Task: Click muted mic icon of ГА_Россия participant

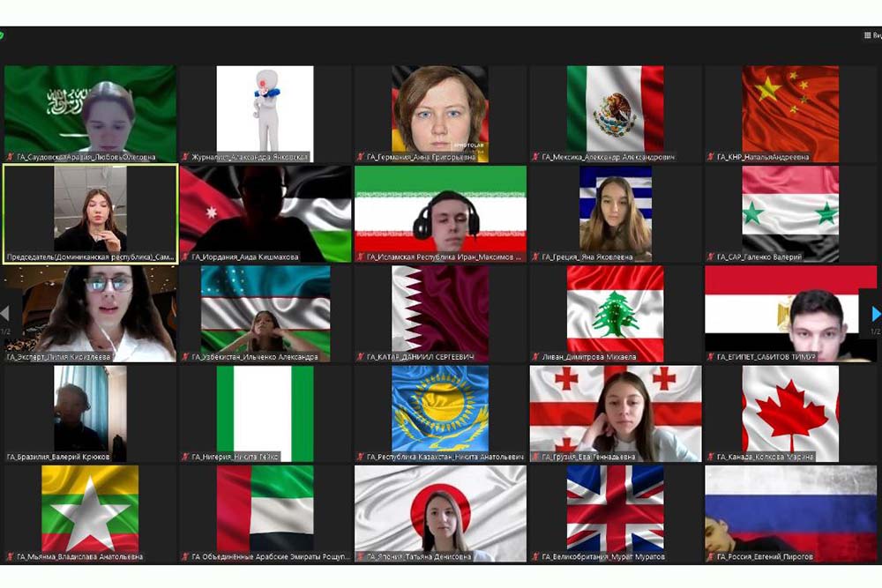Action: tap(710, 556)
